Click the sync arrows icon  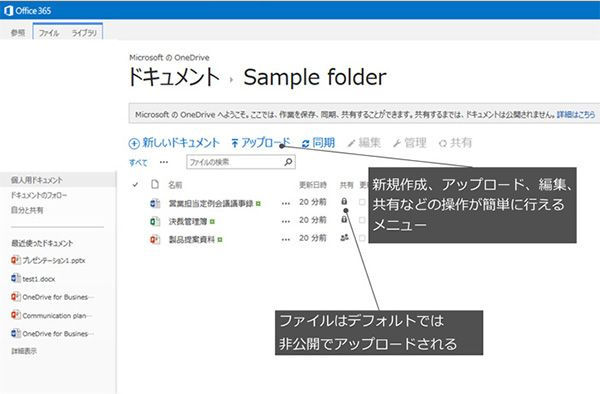pos(305,144)
